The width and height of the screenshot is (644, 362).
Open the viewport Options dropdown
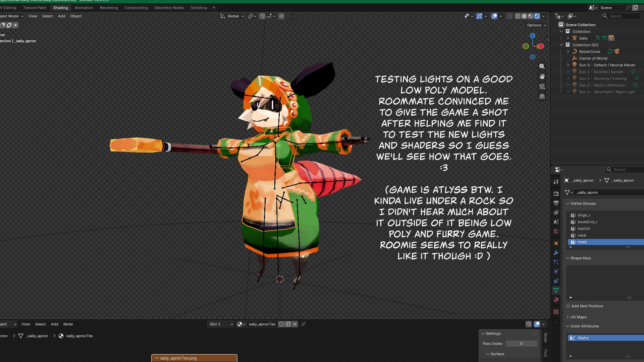(x=536, y=25)
